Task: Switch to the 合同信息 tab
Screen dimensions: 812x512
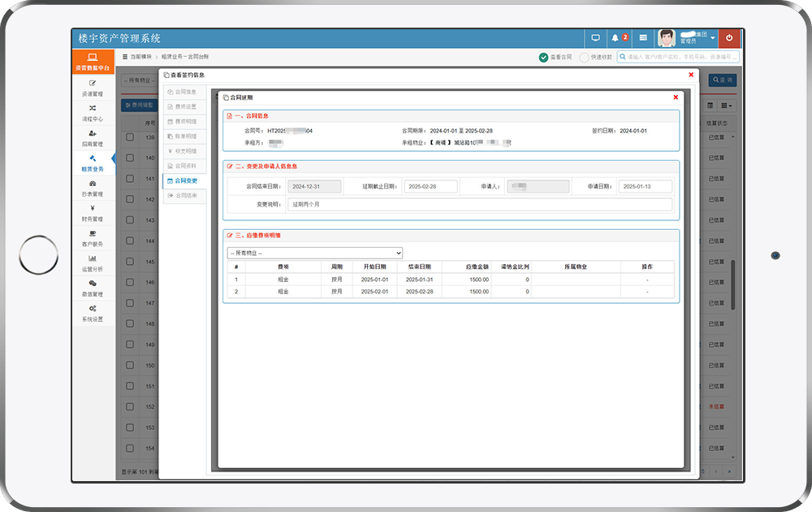Action: [185, 92]
